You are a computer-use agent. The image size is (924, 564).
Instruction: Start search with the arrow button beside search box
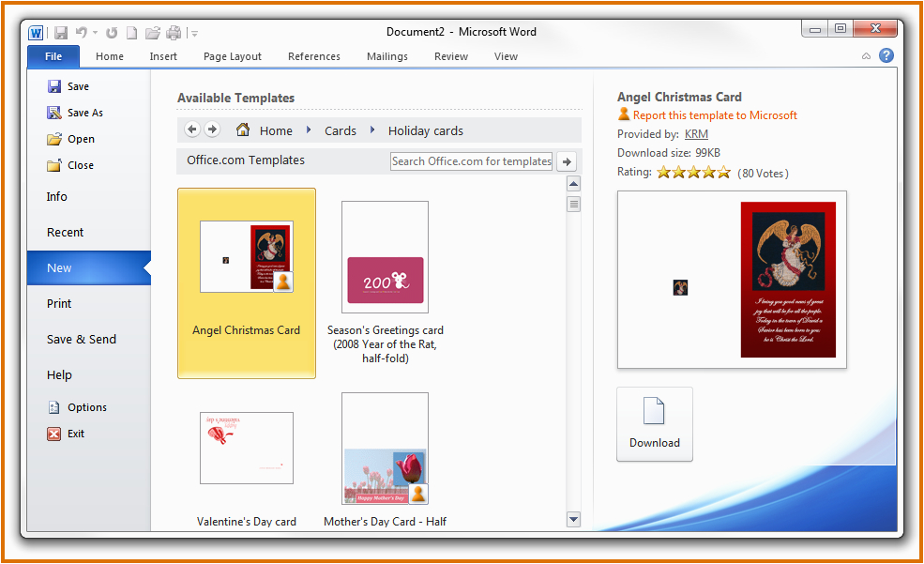[x=567, y=161]
